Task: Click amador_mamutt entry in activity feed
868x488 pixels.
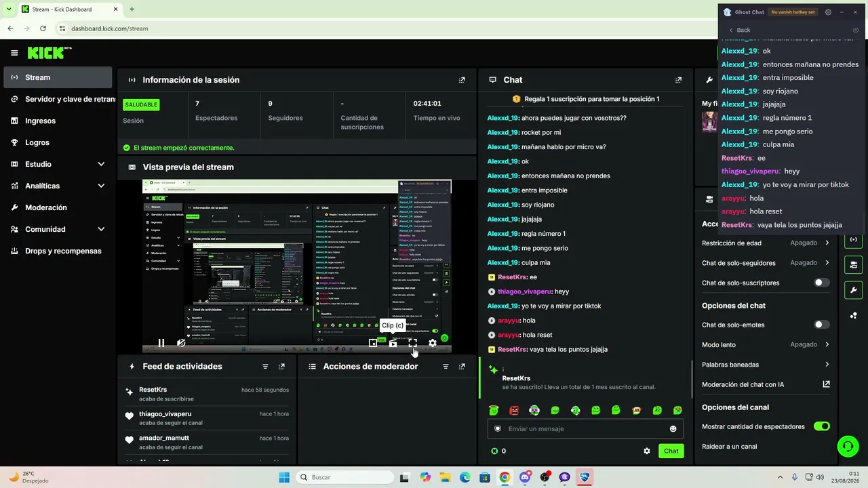Action: coord(207,443)
